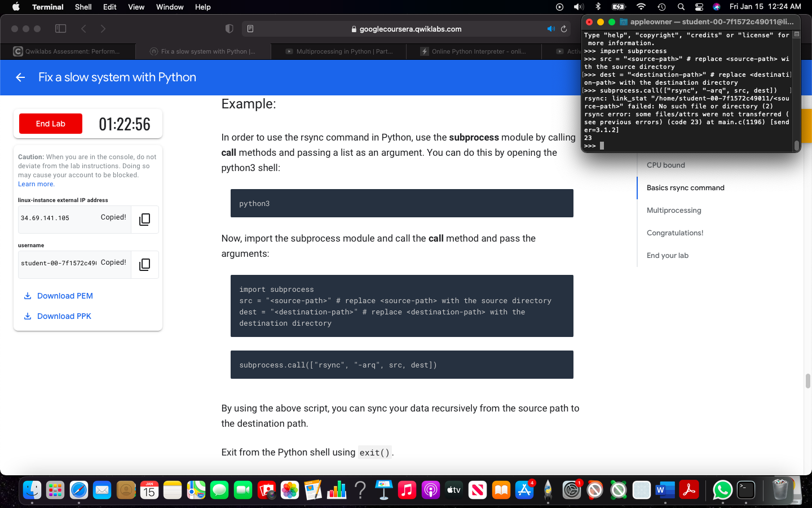
Task: Open macOS Control Center
Action: 699,7
